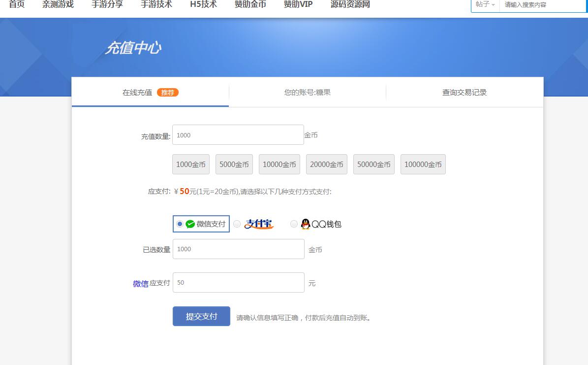Select the QQ钱包 radio button
The height and width of the screenshot is (365, 588).
pos(294,224)
